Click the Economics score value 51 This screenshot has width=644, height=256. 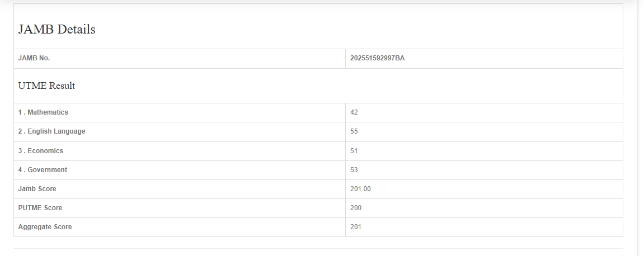354,151
